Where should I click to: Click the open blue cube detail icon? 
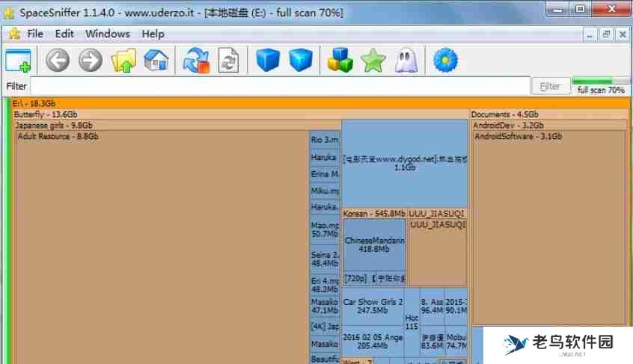coord(301,60)
